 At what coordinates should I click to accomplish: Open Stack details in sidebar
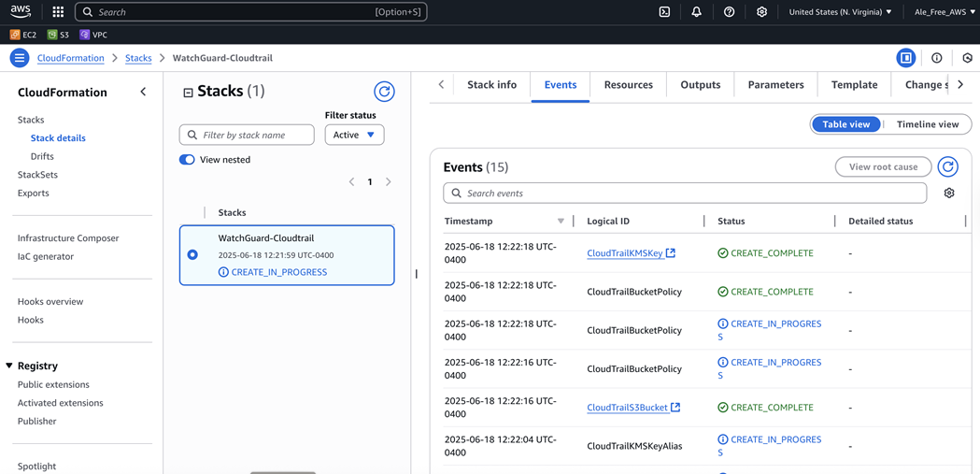pos(58,138)
